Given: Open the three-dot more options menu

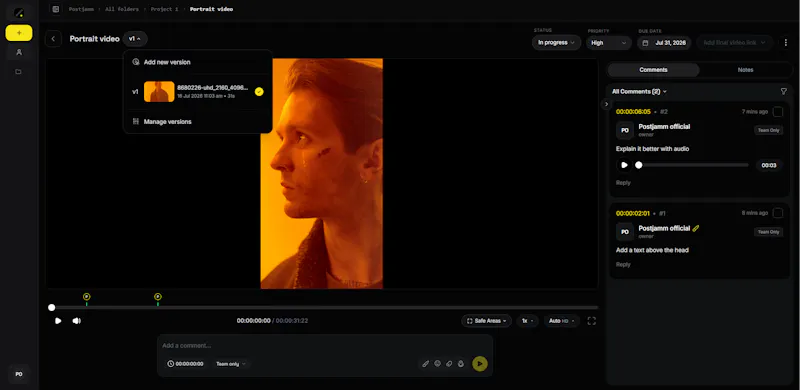Looking at the screenshot, I should point(786,43).
